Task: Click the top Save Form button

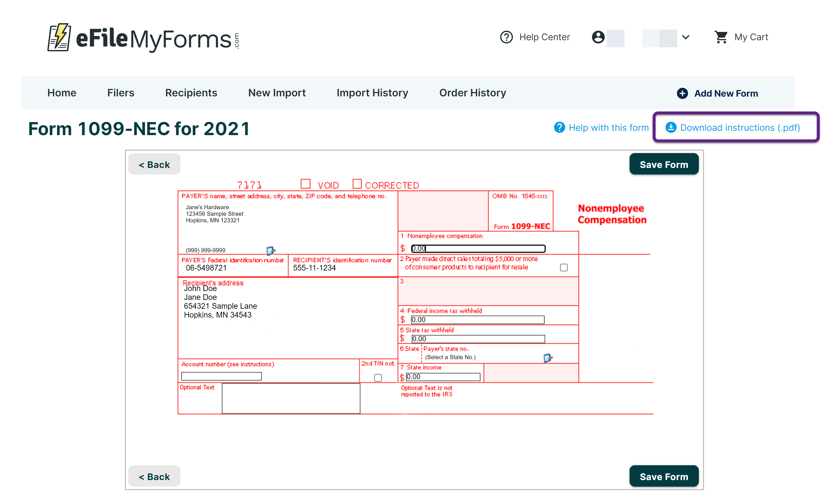Action: click(x=664, y=164)
